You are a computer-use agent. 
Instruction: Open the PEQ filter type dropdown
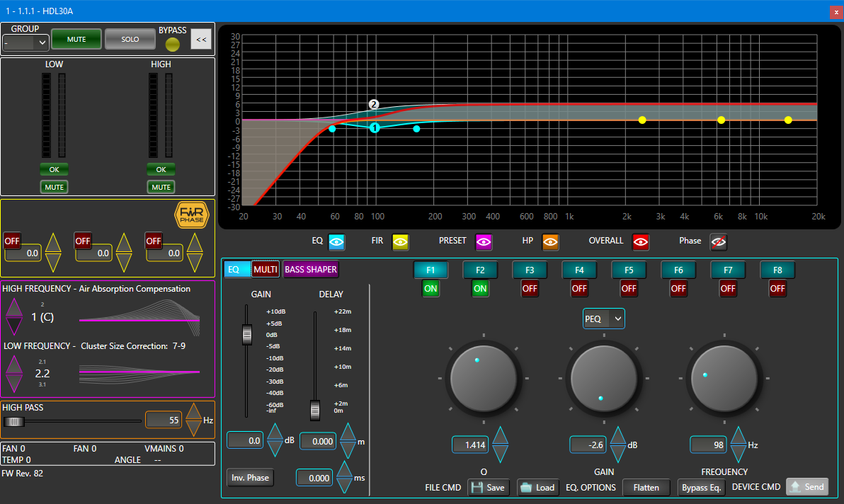[603, 319]
